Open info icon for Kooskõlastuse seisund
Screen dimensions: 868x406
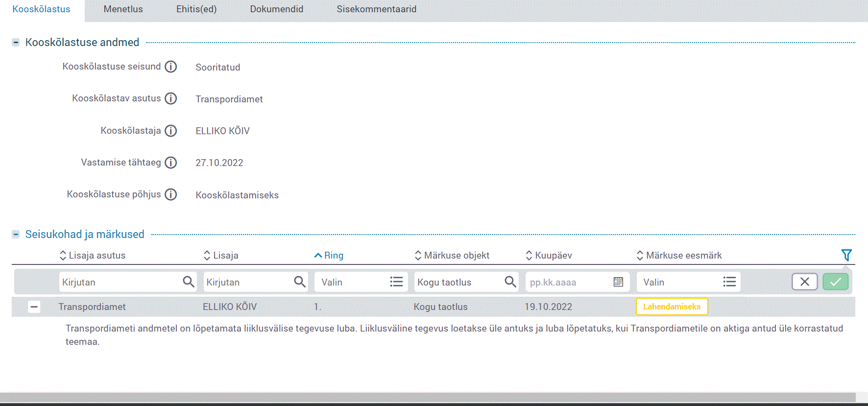tap(170, 67)
